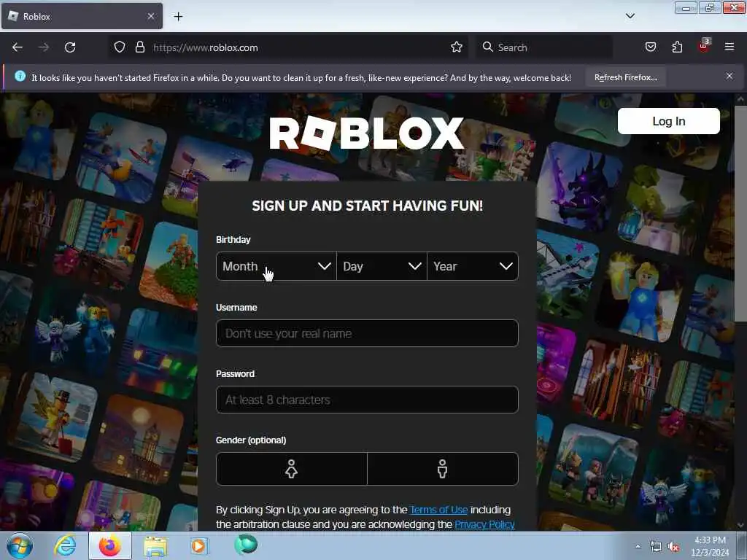Click the search magnifier icon
The image size is (747, 560).
click(x=487, y=47)
